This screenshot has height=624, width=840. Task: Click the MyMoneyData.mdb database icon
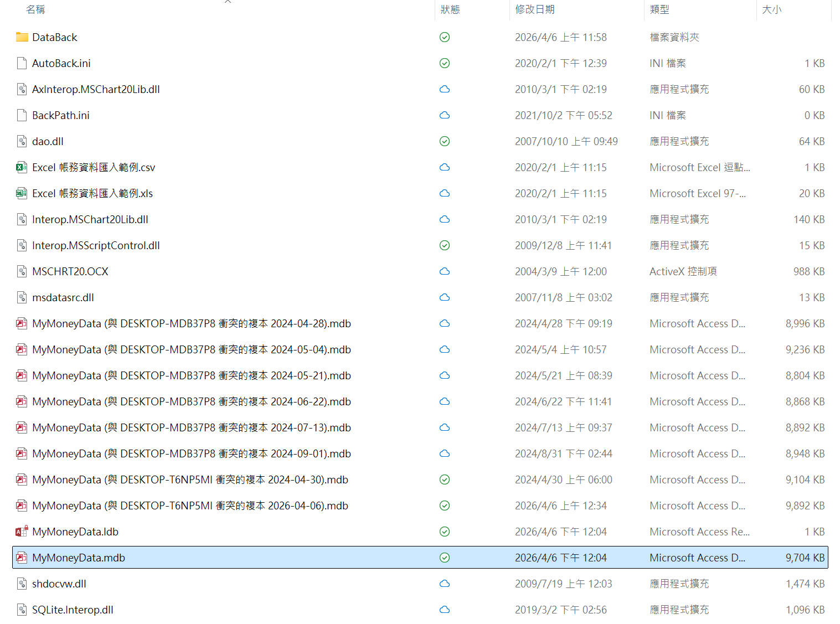(x=22, y=558)
